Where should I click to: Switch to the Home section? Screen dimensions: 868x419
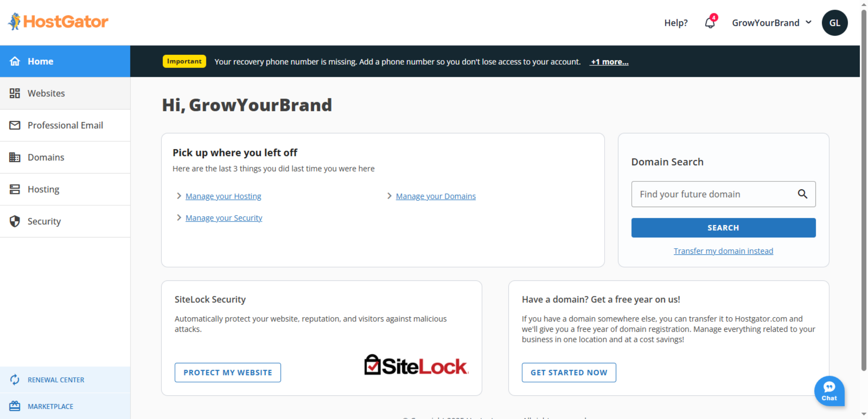pyautogui.click(x=40, y=61)
